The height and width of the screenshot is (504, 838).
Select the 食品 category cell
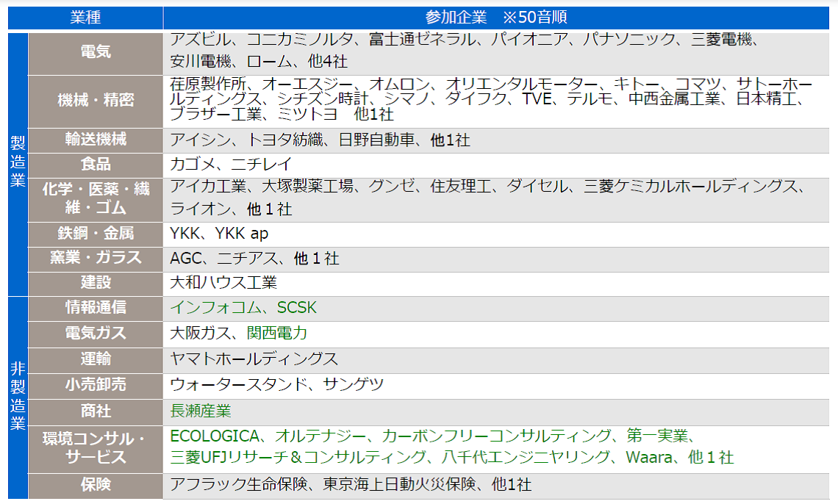tap(96, 165)
